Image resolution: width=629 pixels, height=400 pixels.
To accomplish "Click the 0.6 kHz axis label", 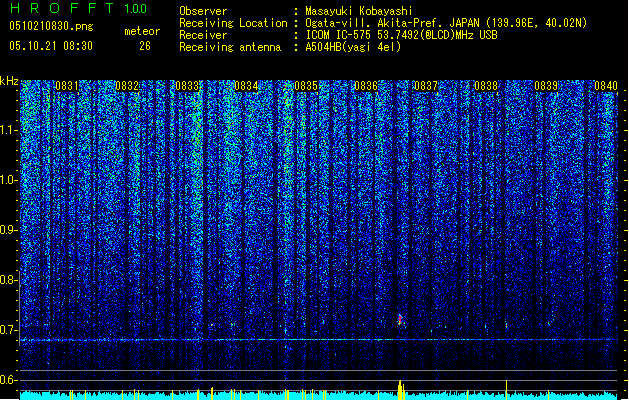I will [9, 380].
